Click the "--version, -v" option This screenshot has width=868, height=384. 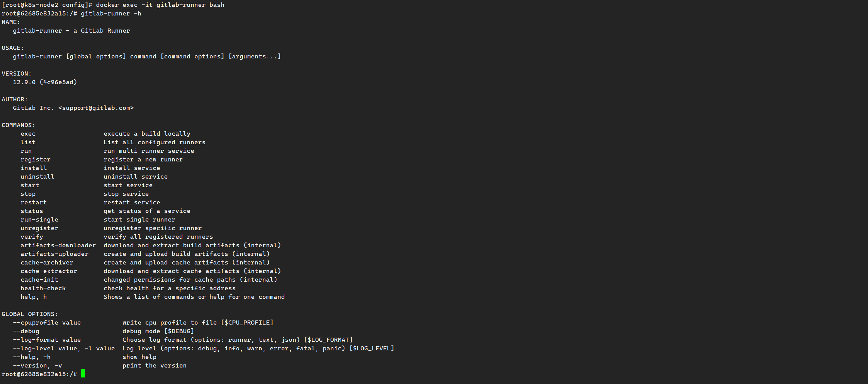37,365
